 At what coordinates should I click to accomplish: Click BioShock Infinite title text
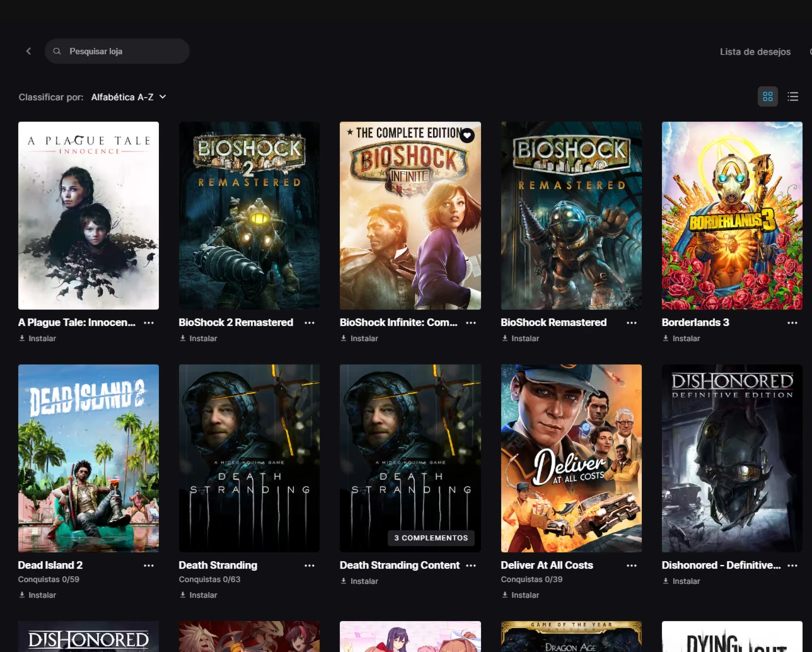[x=398, y=322]
